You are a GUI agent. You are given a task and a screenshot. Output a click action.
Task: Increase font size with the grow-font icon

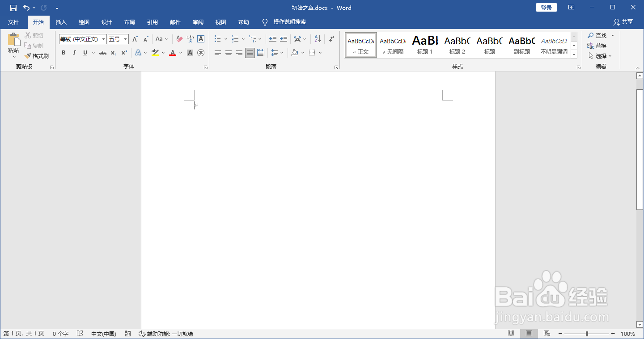click(x=135, y=39)
